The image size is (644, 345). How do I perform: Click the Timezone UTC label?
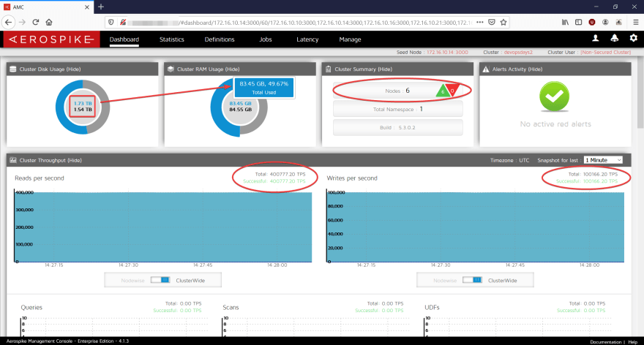coord(509,160)
